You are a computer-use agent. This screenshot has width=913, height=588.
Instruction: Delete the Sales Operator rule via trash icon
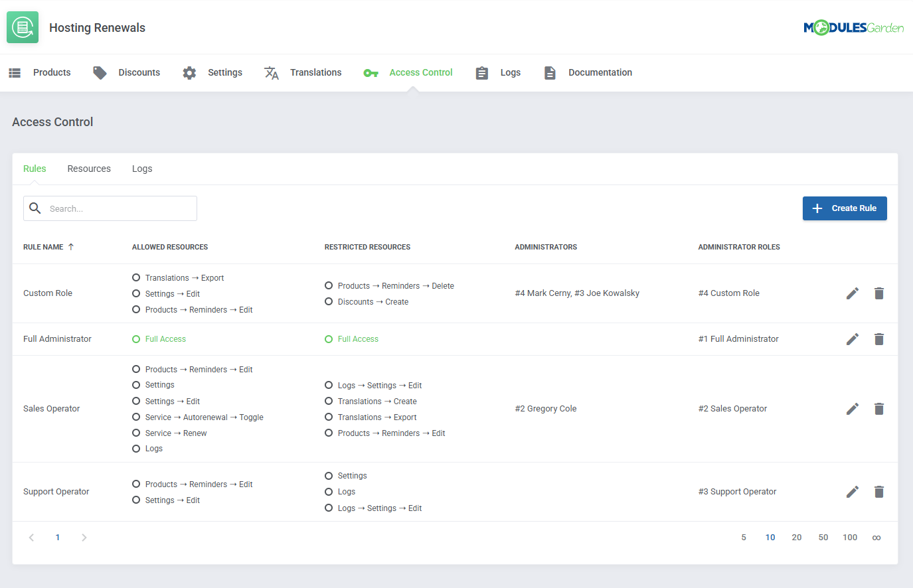[879, 409]
